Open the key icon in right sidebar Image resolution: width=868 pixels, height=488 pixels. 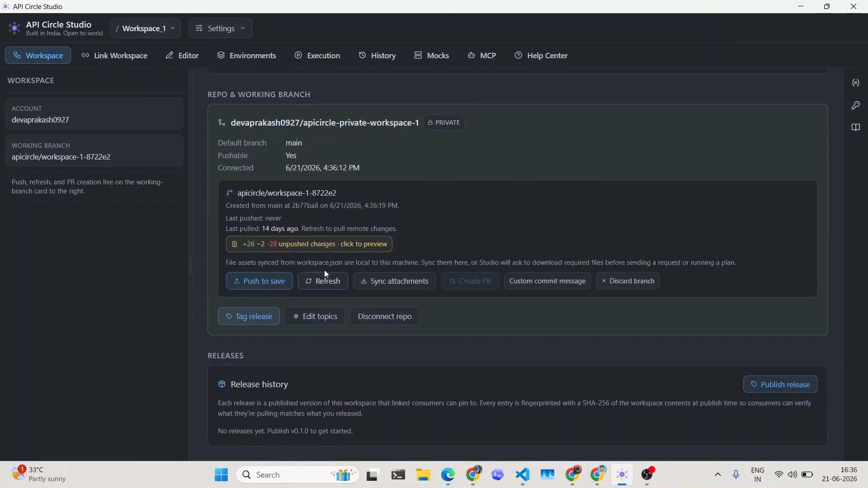[x=856, y=105]
